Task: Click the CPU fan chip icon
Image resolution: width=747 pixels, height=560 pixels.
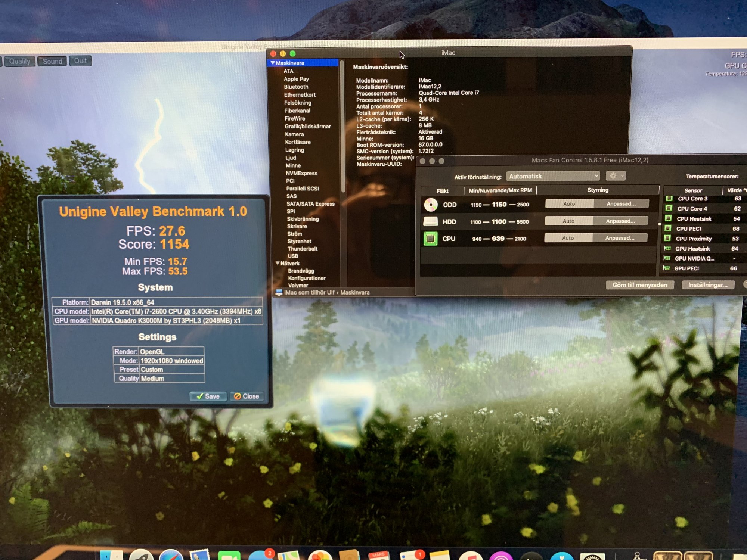Action: [430, 239]
